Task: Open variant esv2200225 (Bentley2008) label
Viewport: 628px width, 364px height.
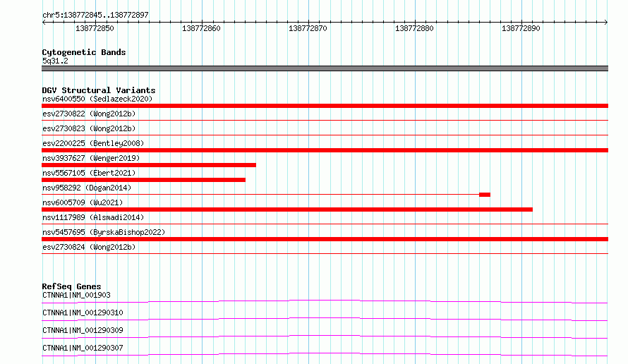Action: pos(93,143)
